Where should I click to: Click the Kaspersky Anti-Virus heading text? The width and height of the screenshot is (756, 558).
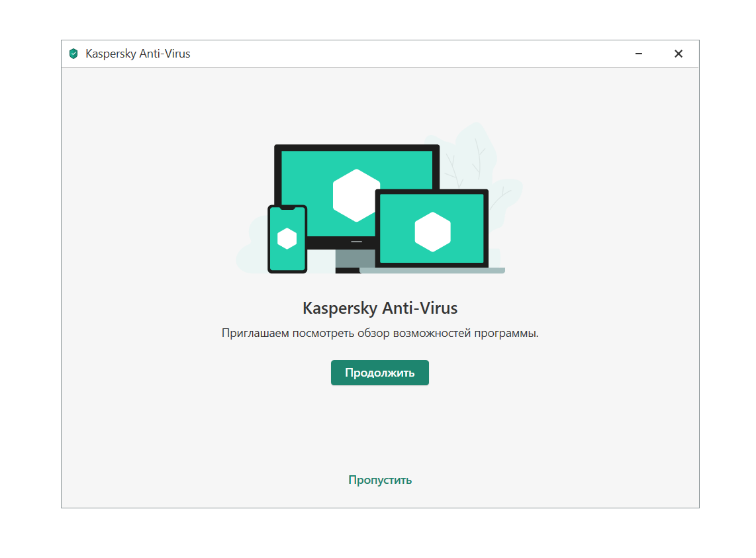pyautogui.click(x=380, y=308)
